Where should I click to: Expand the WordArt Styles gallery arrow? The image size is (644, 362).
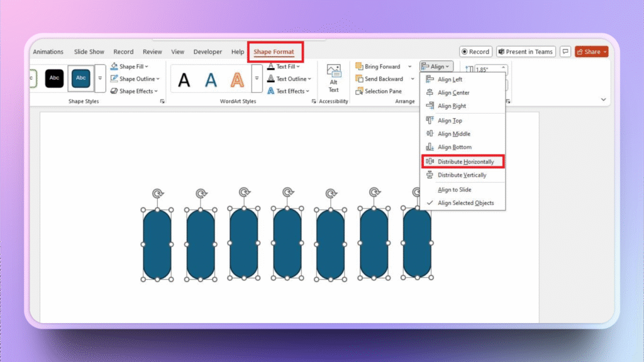(257, 79)
